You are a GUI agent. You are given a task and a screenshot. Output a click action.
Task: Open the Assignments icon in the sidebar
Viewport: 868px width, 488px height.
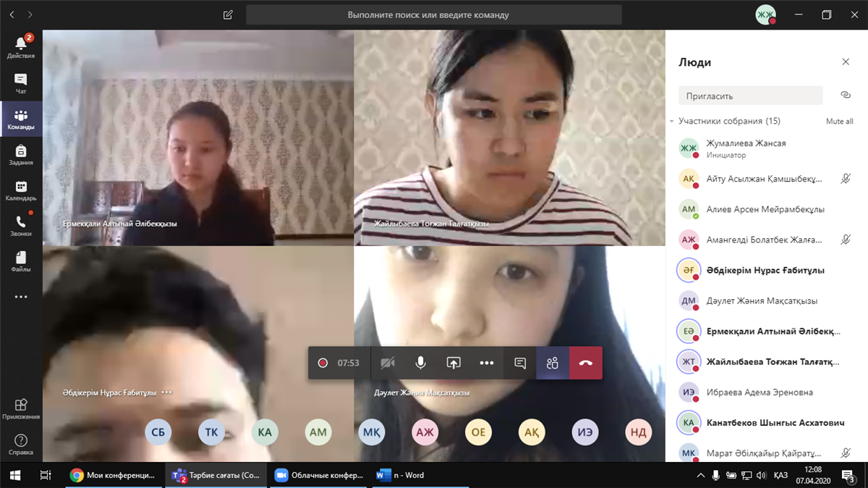pos(21,153)
